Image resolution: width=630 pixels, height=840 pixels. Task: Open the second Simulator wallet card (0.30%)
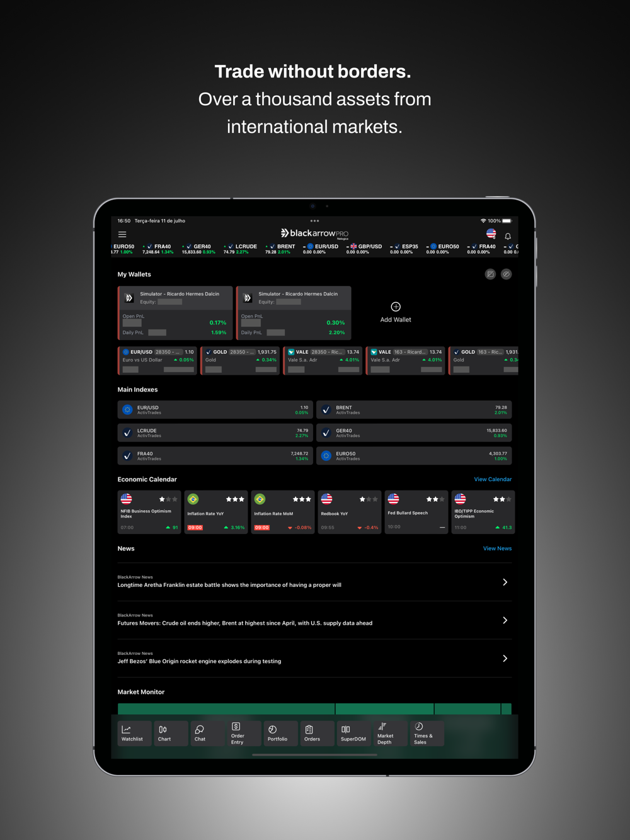point(294,313)
